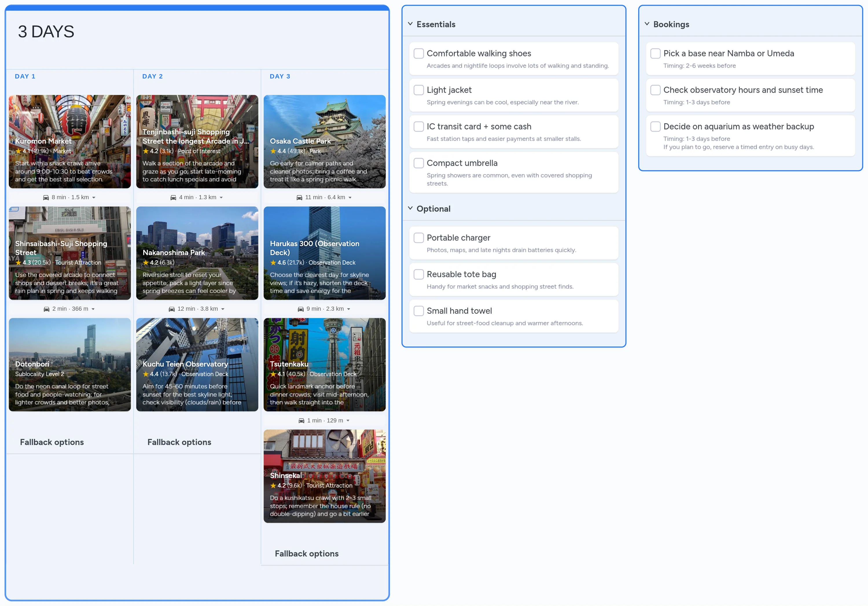Viewport: 868px width, 606px height.
Task: Click car icon on 11 min 6.4 km leg
Action: (x=299, y=197)
